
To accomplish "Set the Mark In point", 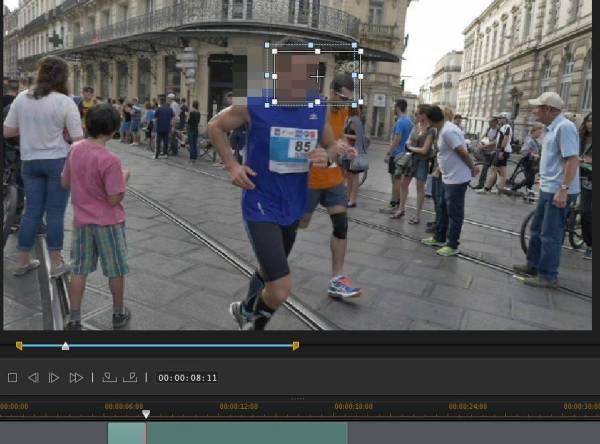I will tap(109, 378).
